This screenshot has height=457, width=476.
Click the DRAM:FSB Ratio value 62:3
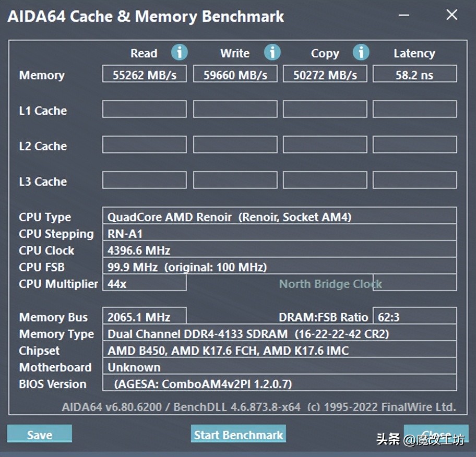click(x=414, y=317)
